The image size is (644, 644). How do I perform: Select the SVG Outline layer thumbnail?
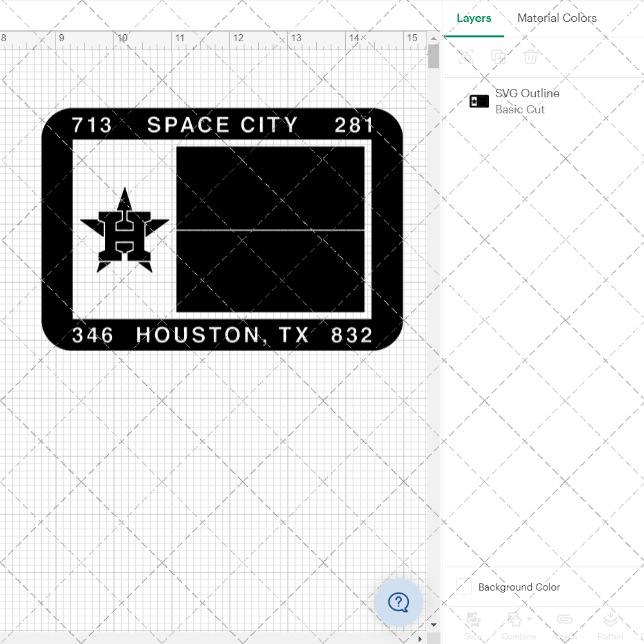[x=479, y=101]
